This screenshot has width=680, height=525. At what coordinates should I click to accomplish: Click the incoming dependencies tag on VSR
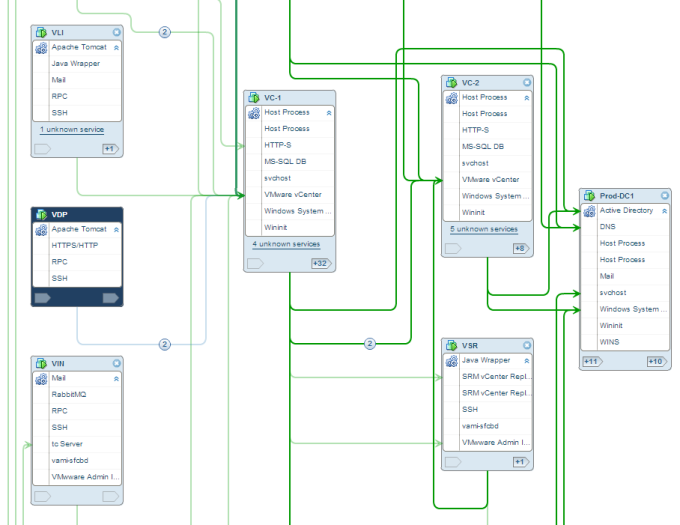(453, 462)
